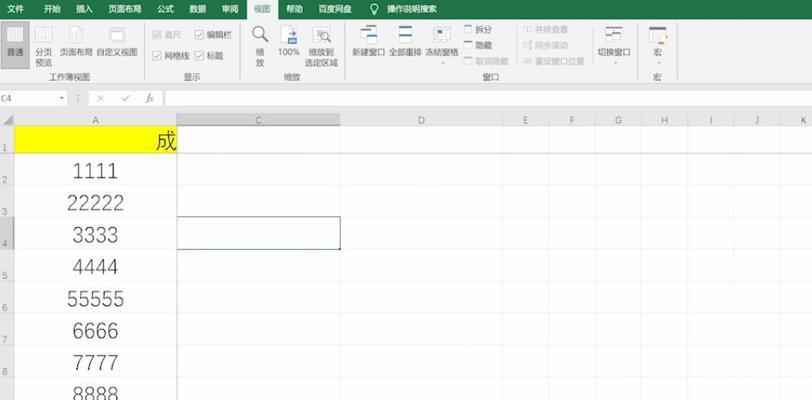Screen dimensions: 812x400
Task: Click the lightbulb Tell Me icon
Action: 374,9
